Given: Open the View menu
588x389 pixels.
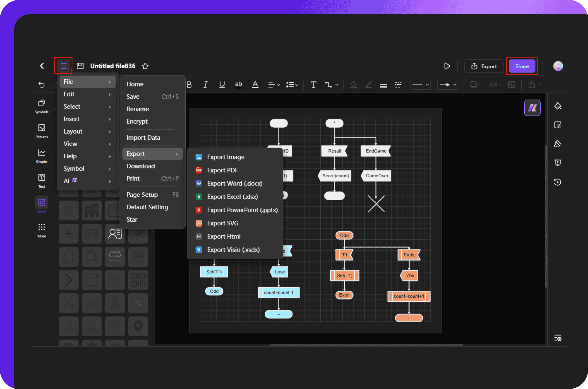Looking at the screenshot, I should tap(87, 144).
